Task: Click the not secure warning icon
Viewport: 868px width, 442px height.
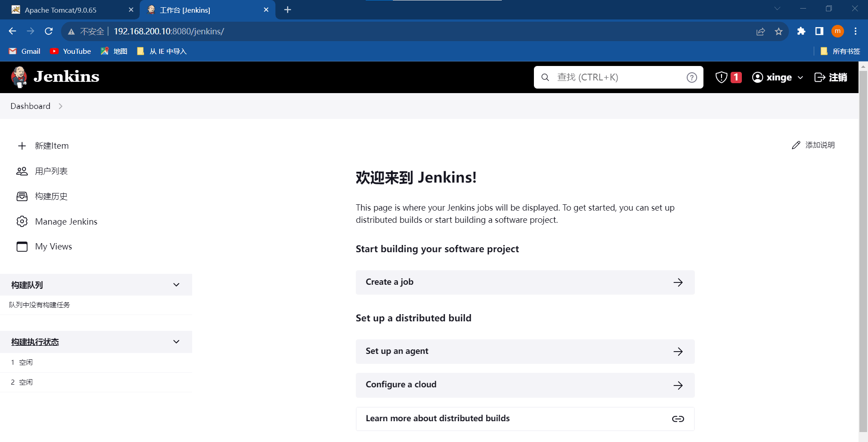Action: (71, 32)
